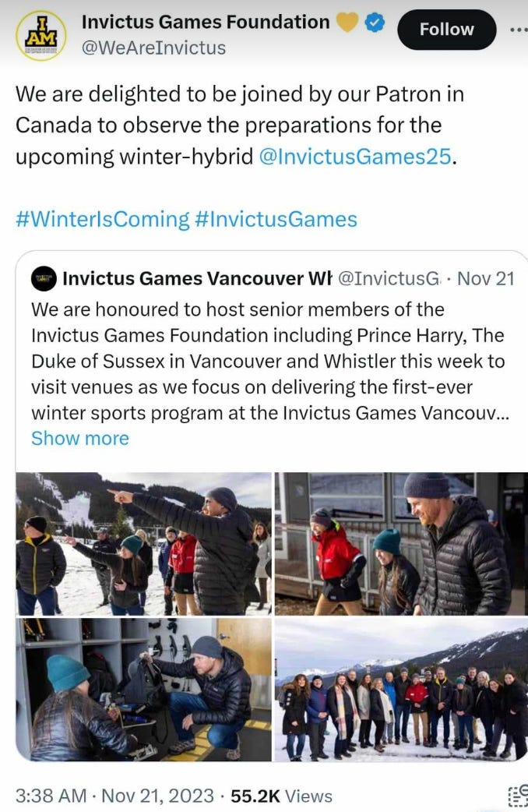
Task: Open the three-dot more options menu
Action: pos(518,30)
